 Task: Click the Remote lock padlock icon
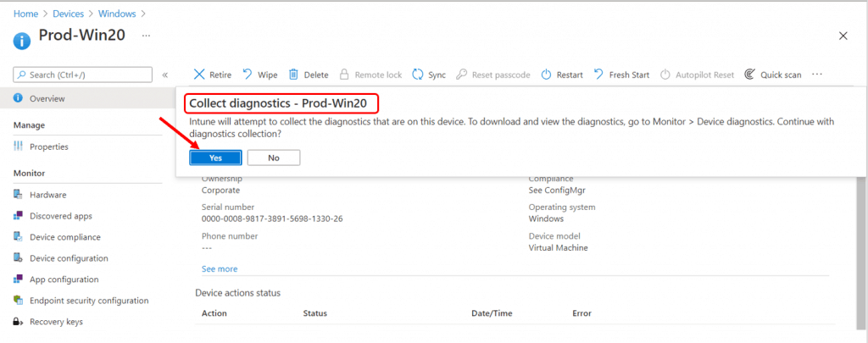click(x=344, y=75)
